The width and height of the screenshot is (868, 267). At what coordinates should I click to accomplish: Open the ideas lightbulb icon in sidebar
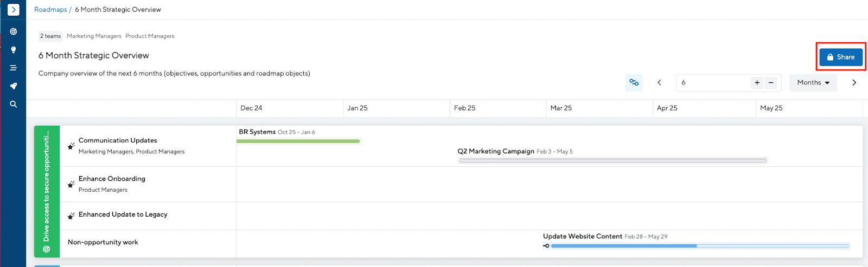pos(13,50)
